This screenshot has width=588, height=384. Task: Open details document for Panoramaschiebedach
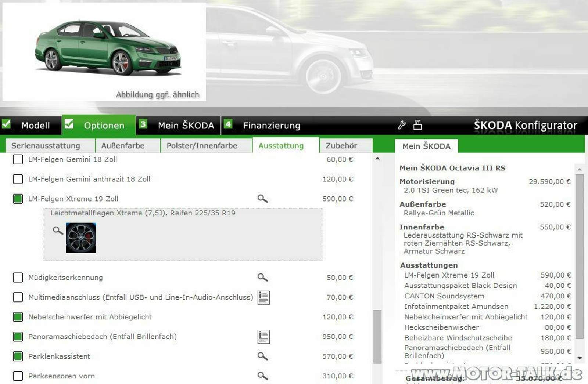click(x=263, y=337)
